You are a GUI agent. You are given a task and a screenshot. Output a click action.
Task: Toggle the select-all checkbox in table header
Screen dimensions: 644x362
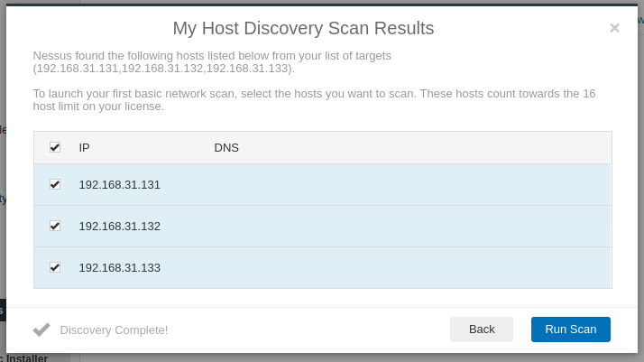pyautogui.click(x=55, y=147)
